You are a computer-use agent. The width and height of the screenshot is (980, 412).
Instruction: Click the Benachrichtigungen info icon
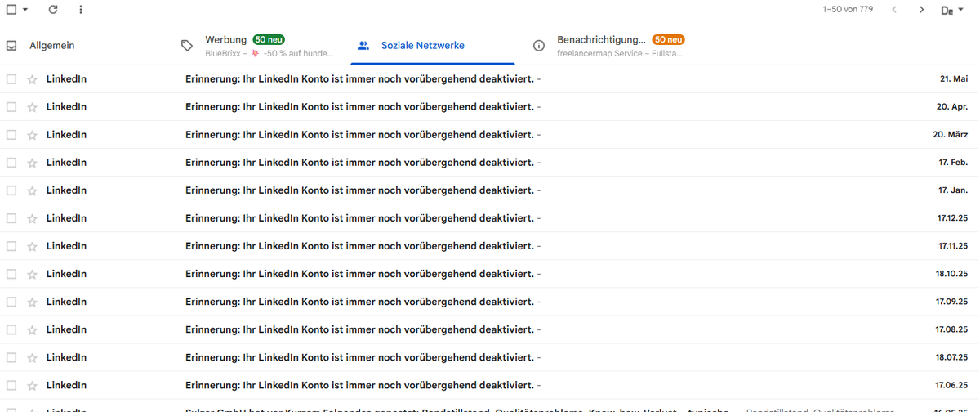coord(539,46)
